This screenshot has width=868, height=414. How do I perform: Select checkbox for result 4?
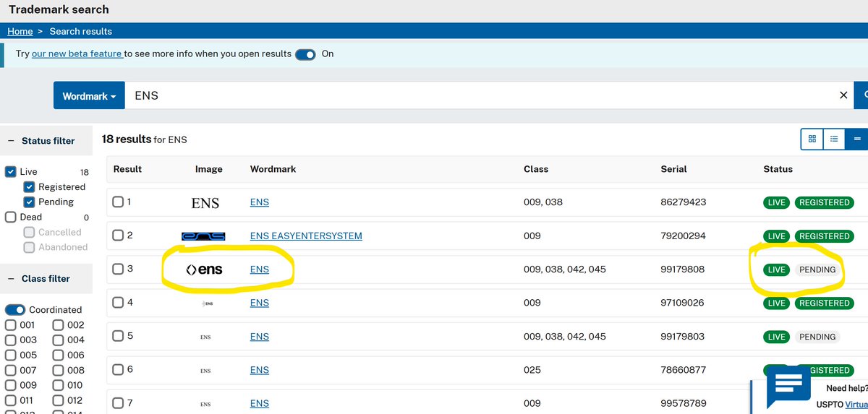[119, 302]
